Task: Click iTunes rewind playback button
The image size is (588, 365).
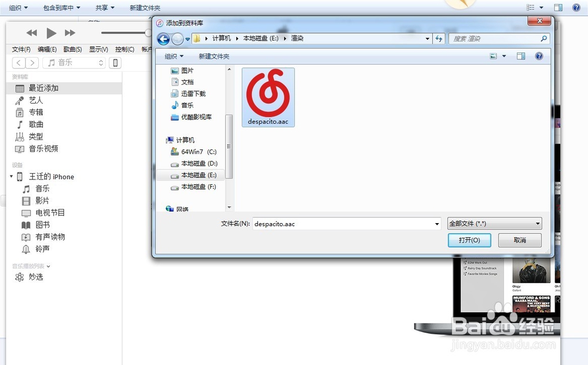Action: pyautogui.click(x=32, y=33)
